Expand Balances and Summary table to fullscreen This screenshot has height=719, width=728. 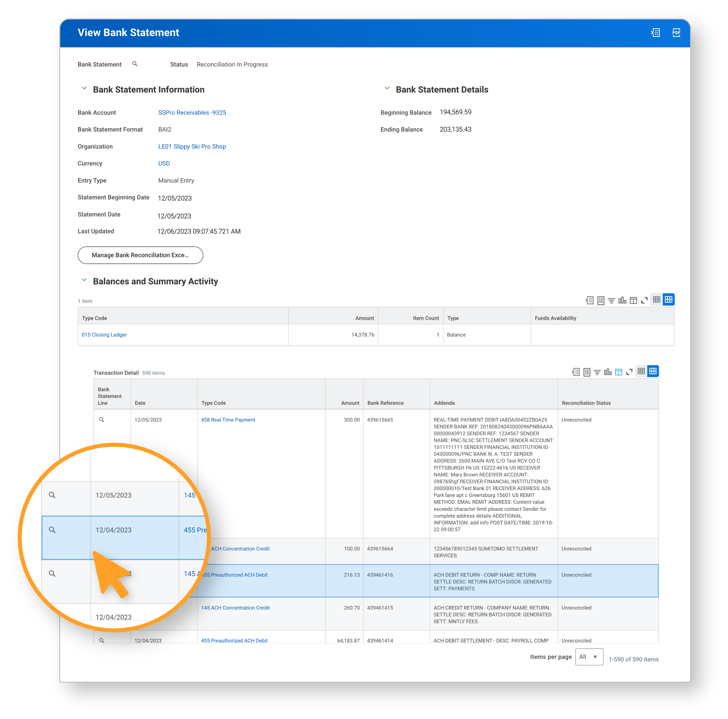pos(644,301)
